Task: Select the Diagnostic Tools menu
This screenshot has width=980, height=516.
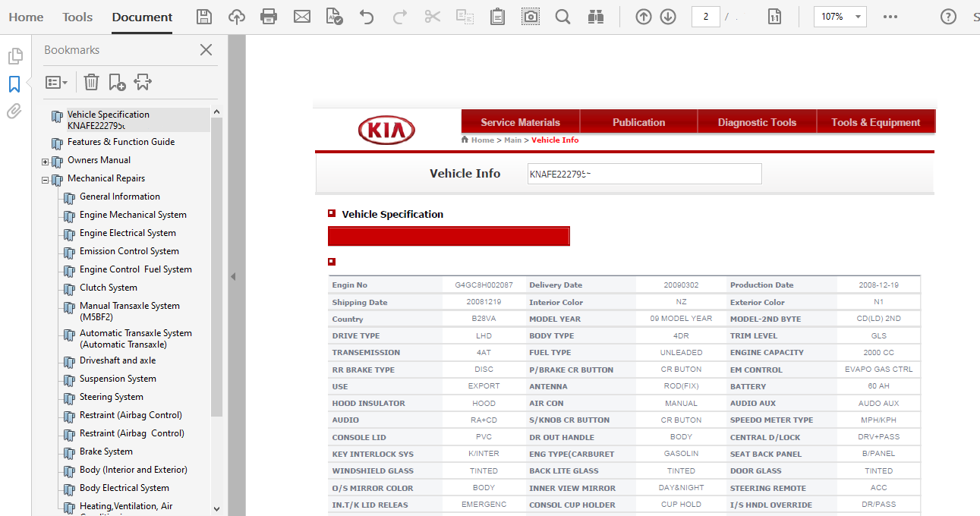Action: [x=757, y=122]
